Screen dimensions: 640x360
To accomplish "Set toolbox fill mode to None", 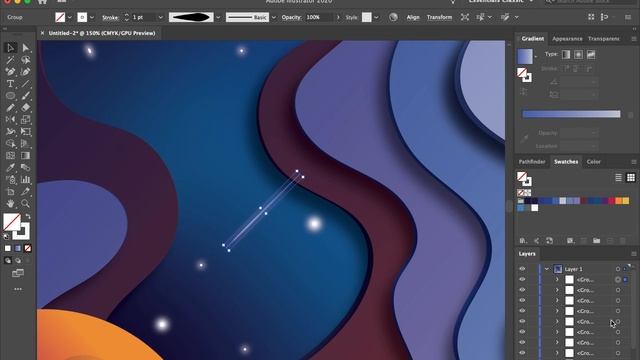I will [x=27, y=248].
